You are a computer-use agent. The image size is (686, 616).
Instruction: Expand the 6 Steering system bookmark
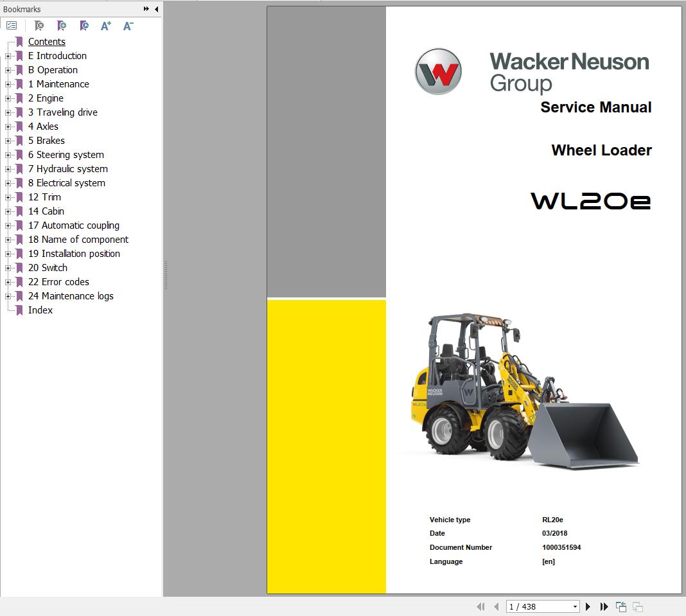[8, 155]
